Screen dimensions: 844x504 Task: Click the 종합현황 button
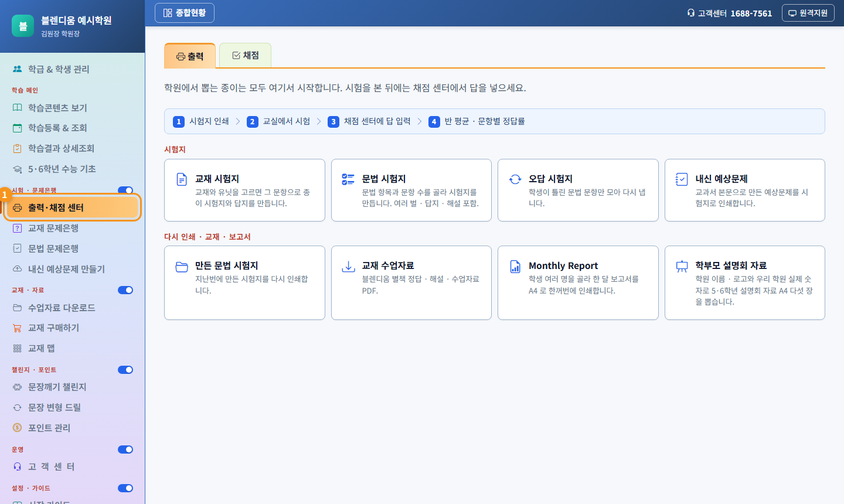(185, 13)
